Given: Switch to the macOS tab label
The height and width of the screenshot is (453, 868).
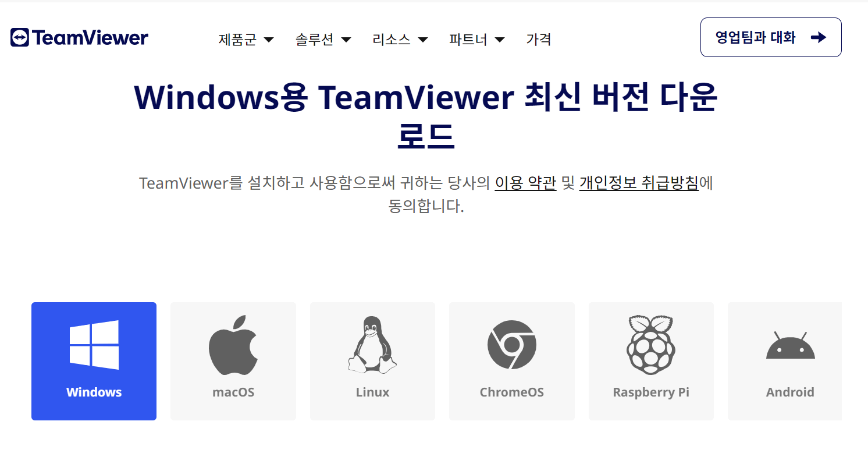Looking at the screenshot, I should [x=233, y=392].
